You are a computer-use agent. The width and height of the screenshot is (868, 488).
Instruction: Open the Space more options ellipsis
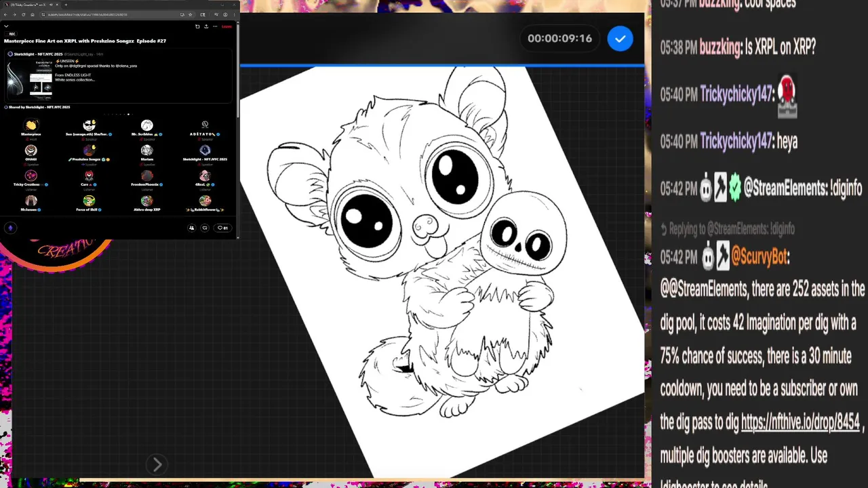(x=215, y=26)
